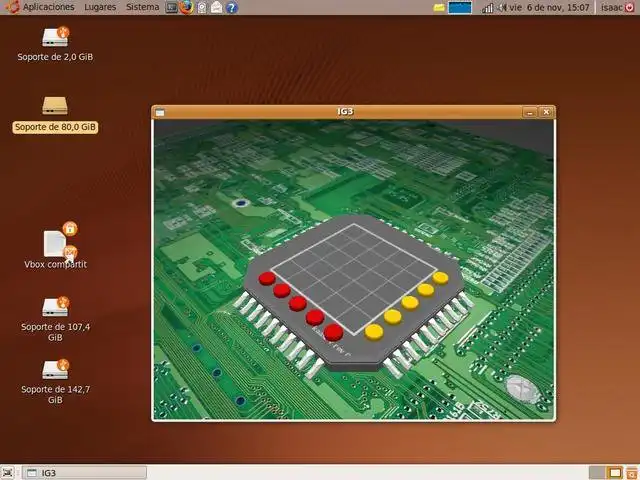Image resolution: width=640 pixels, height=480 pixels.
Task: Select the yellow piece nearest the red pieces
Action: [x=374, y=332]
